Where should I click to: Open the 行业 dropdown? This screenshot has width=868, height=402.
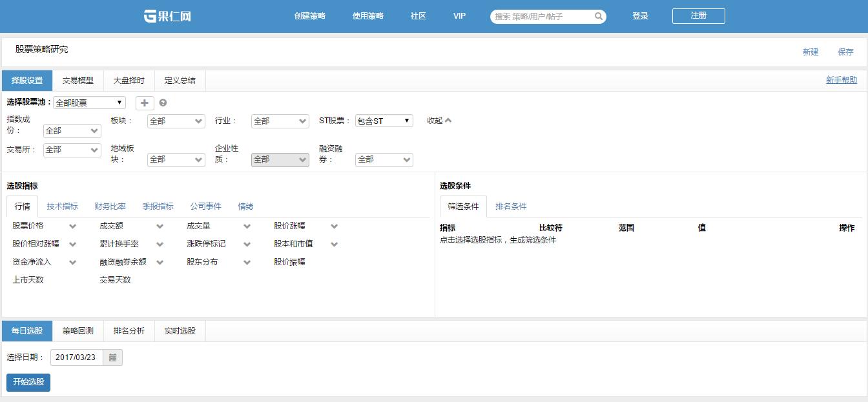point(280,121)
